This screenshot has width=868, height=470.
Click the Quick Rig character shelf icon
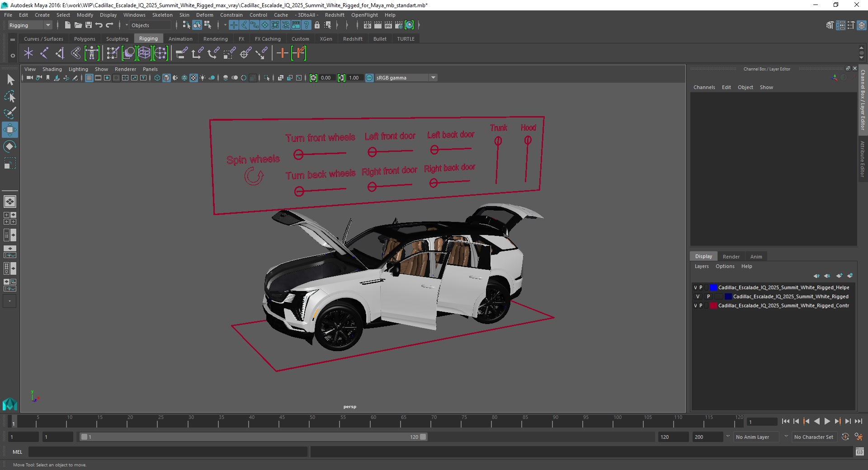coord(92,53)
